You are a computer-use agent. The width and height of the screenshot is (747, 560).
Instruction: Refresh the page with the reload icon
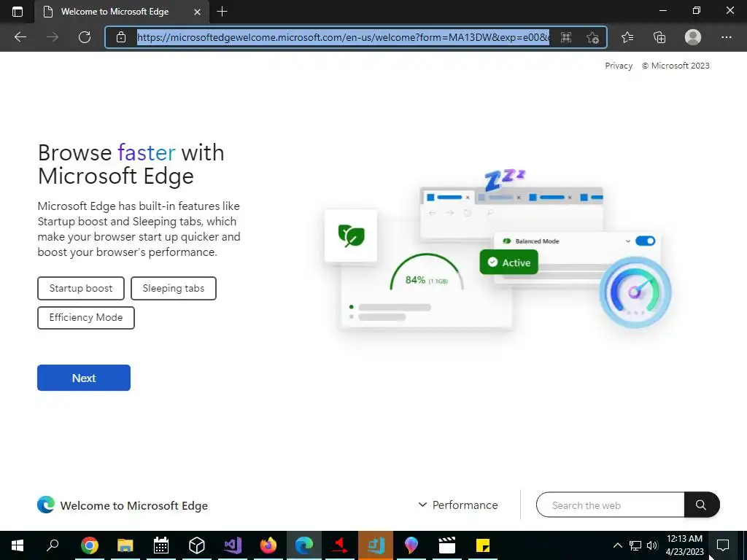point(85,37)
